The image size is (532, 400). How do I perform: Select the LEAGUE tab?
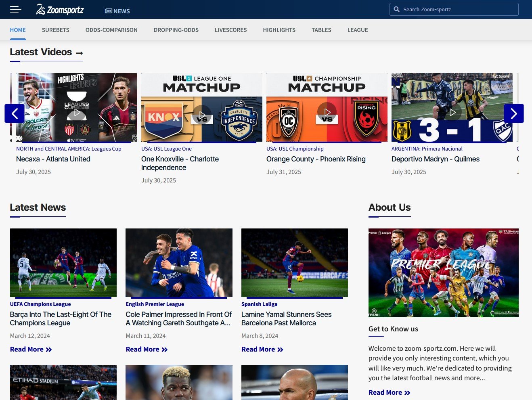358,30
